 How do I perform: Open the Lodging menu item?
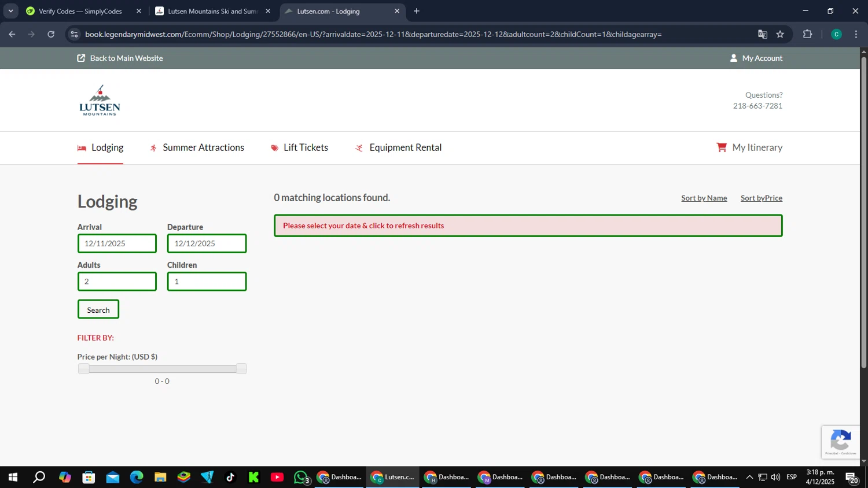pyautogui.click(x=107, y=147)
